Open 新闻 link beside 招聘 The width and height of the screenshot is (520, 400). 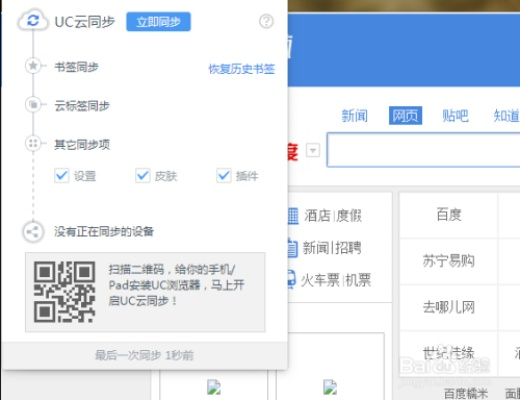click(x=315, y=248)
